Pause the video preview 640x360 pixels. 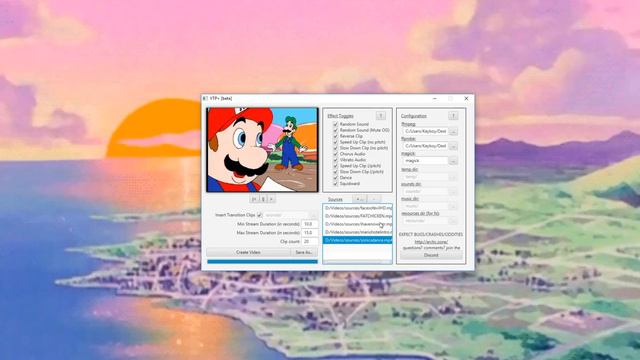(x=263, y=199)
